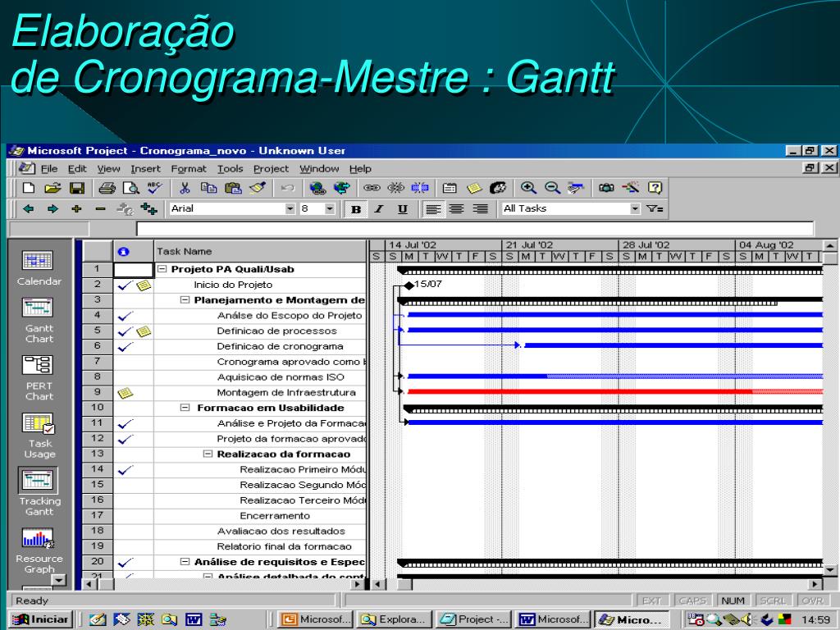Image resolution: width=840 pixels, height=630 pixels.
Task: Select row 9 Montagem de Infraestrutura
Action: pos(97,392)
